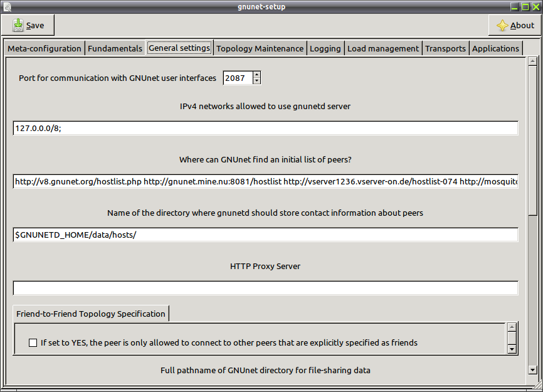Open the About dialog
Image resolution: width=543 pixels, height=392 pixels.
[515, 25]
